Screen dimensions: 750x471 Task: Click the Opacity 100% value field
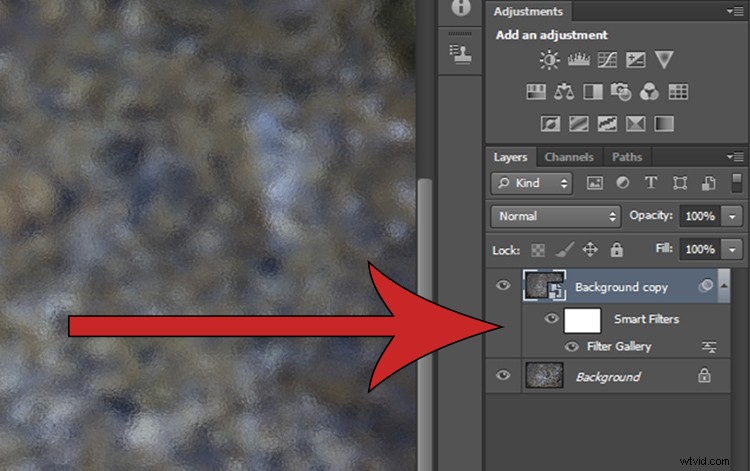coord(700,216)
